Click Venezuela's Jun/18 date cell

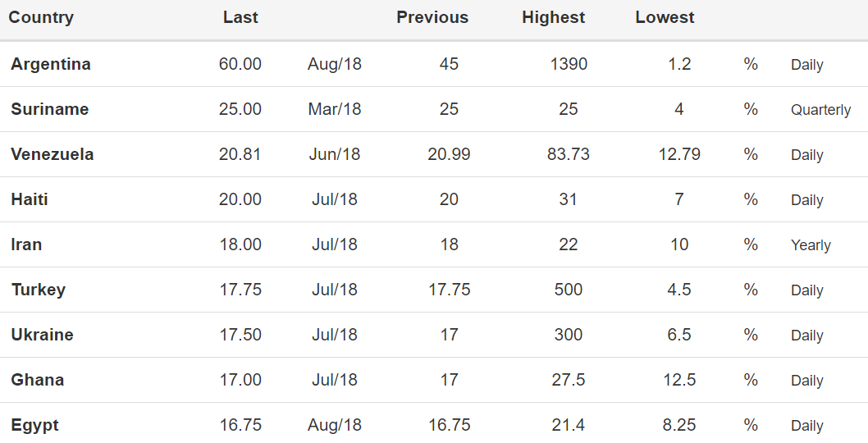point(335,154)
